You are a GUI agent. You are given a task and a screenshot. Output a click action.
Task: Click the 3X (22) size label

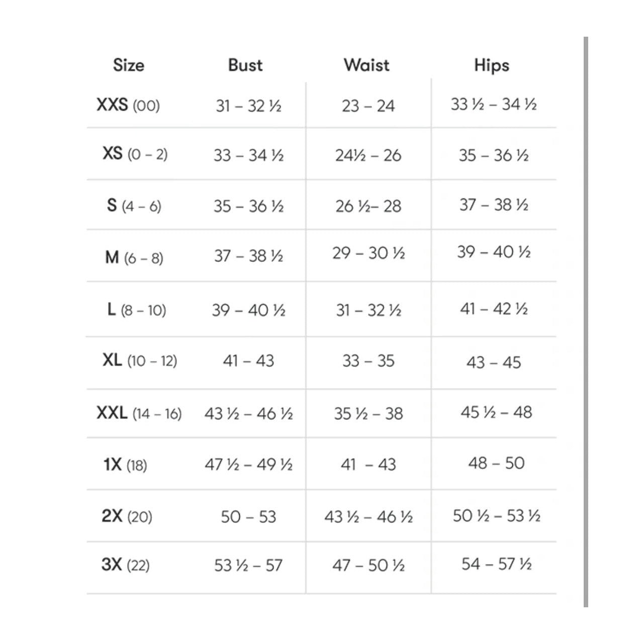tap(126, 565)
